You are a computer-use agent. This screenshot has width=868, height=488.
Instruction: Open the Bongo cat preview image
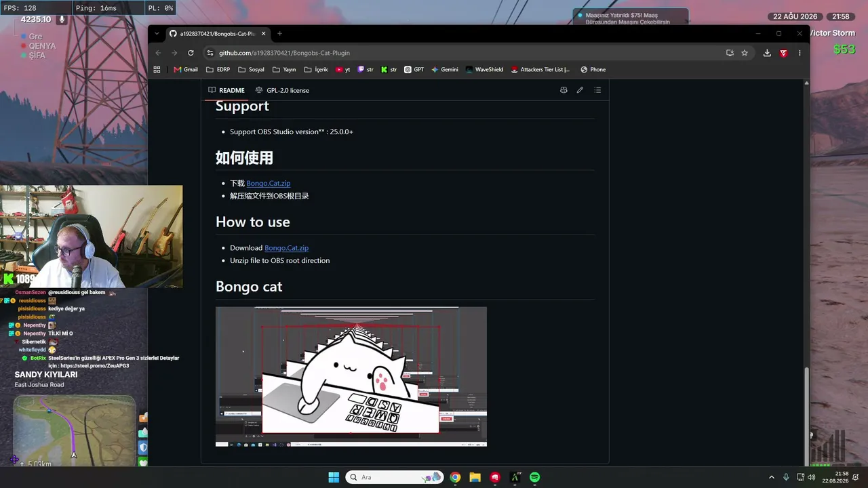pyautogui.click(x=351, y=377)
